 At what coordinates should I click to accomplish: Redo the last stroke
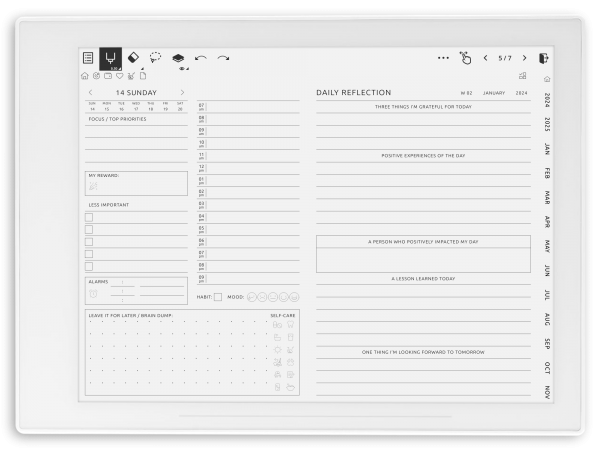223,58
